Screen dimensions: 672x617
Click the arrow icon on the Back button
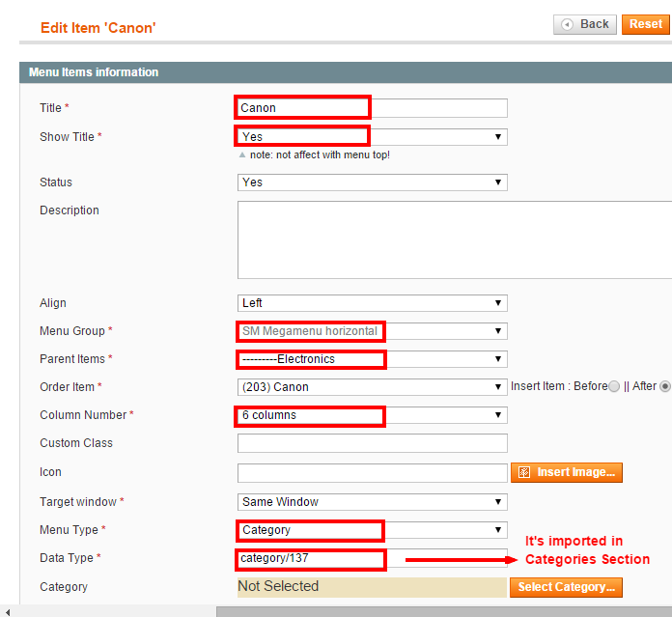[567, 25]
